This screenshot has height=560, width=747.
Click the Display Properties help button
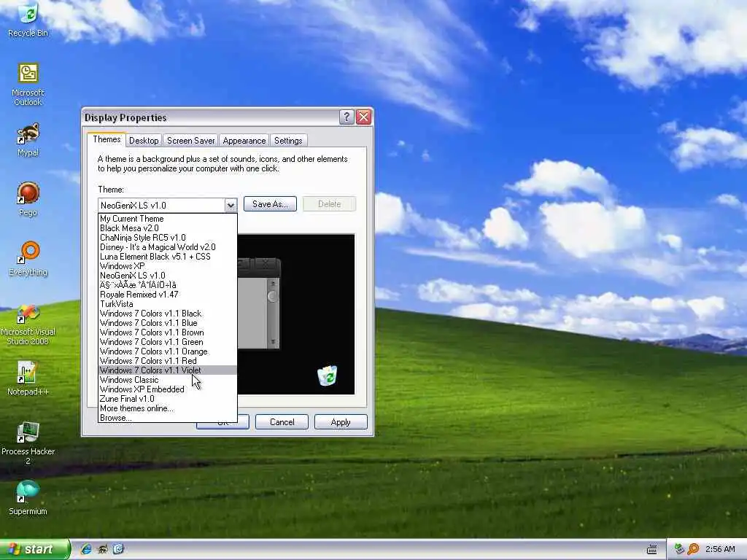[347, 117]
